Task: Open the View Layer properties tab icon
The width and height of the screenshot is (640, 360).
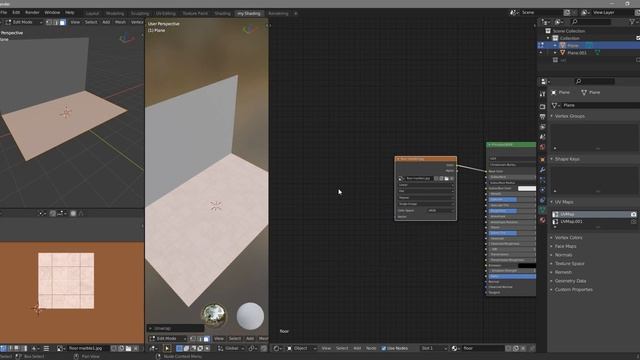Action: (x=542, y=127)
